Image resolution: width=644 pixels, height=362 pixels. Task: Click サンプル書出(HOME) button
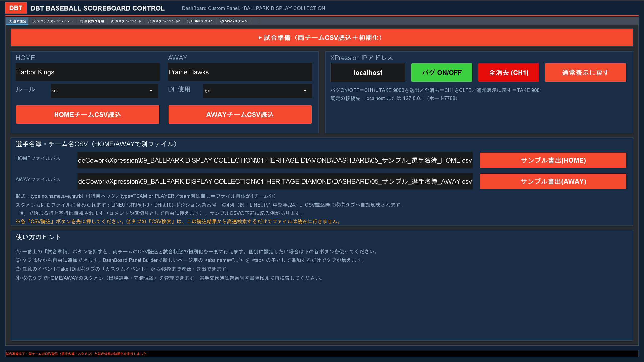(553, 160)
